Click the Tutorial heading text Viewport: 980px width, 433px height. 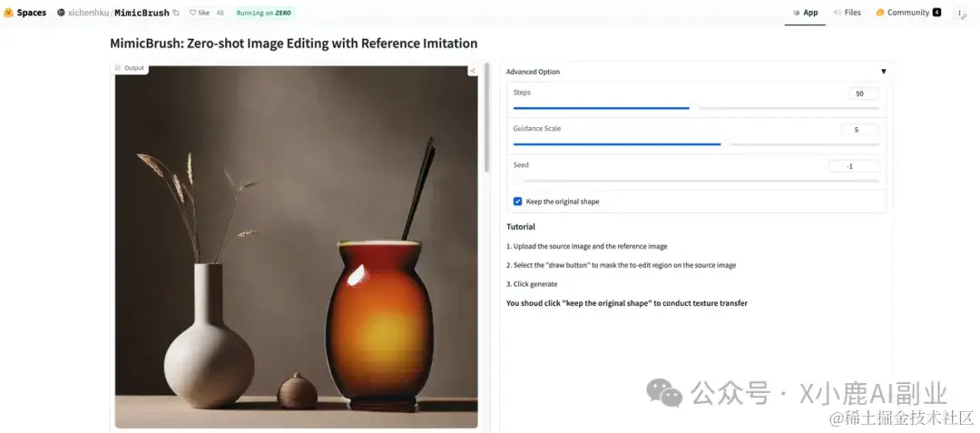pos(521,227)
